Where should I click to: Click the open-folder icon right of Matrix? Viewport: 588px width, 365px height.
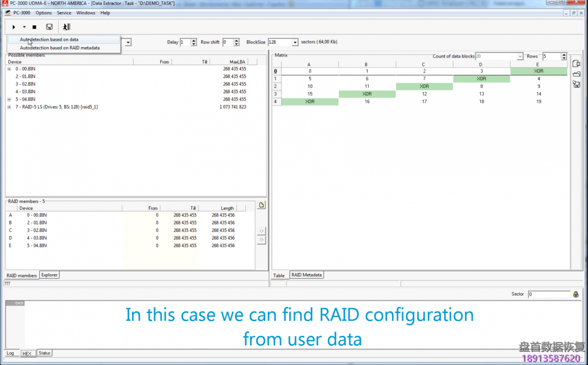pos(577,74)
